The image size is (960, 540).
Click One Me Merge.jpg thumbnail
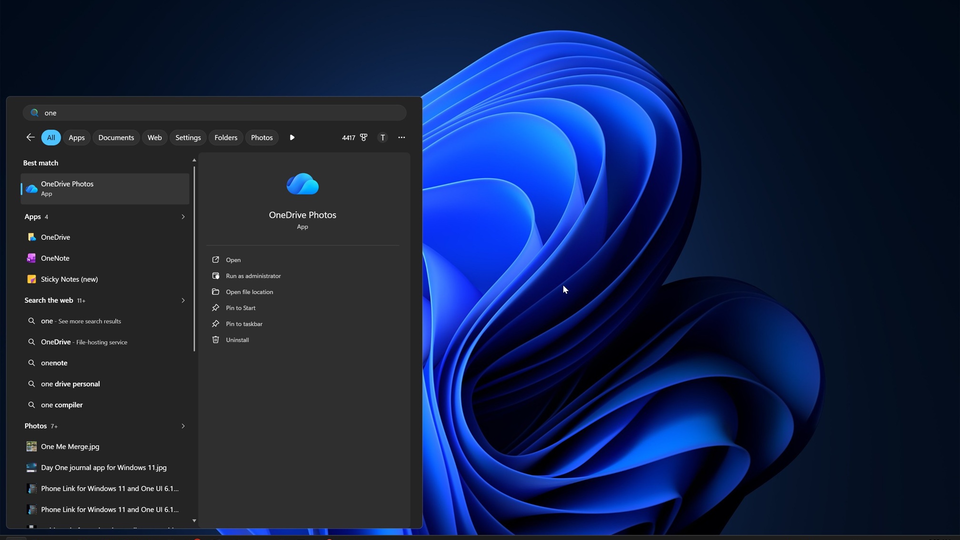pos(31,446)
